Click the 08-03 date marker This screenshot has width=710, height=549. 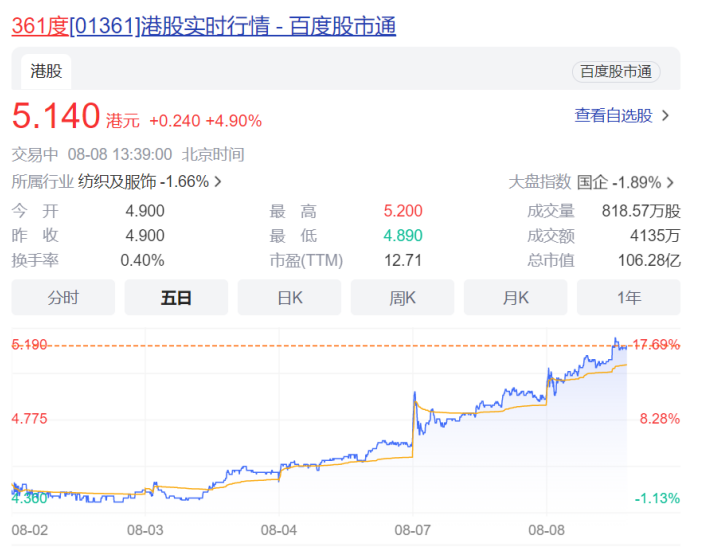pos(145,530)
